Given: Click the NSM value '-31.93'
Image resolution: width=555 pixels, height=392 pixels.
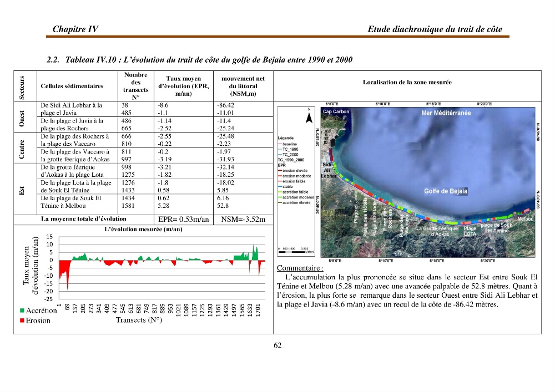Looking at the screenshot, I should pyautogui.click(x=225, y=159).
